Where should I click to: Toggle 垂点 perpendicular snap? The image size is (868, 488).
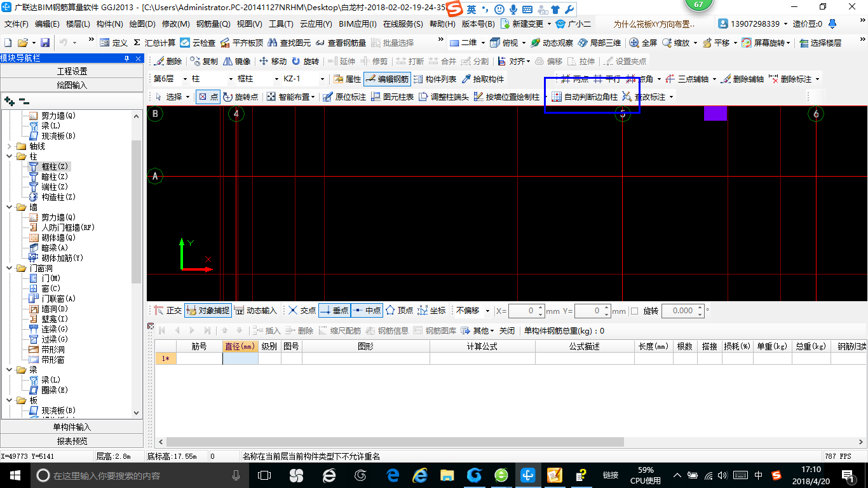click(334, 311)
